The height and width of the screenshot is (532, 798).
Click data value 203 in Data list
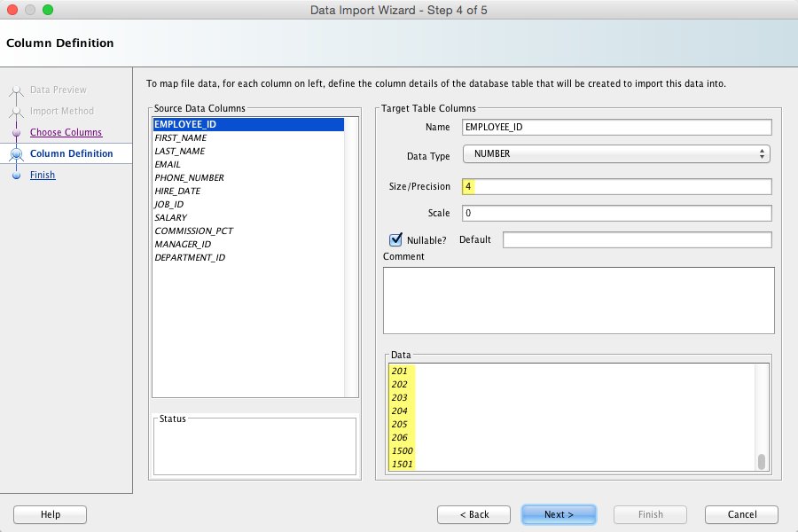coord(400,397)
